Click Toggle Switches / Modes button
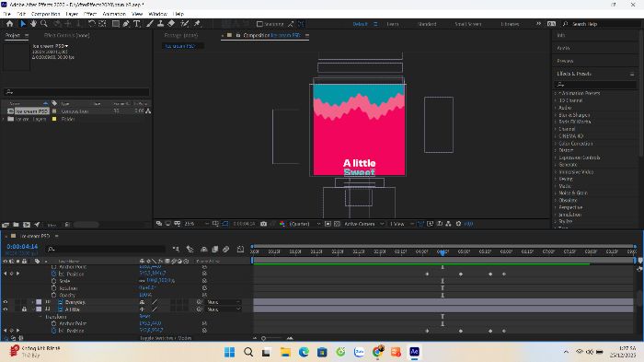 coord(166,338)
